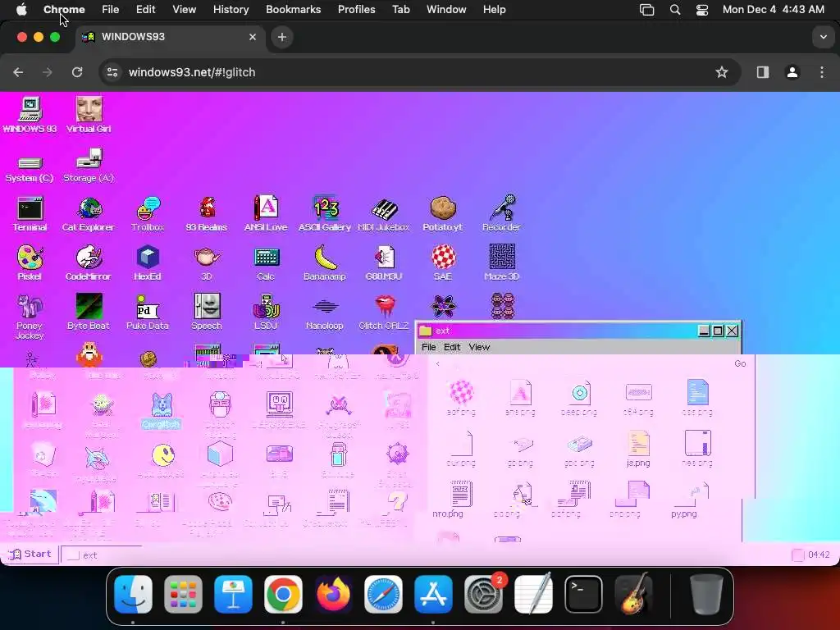Launch the Calc calculator icon
The height and width of the screenshot is (630, 840).
point(266,263)
